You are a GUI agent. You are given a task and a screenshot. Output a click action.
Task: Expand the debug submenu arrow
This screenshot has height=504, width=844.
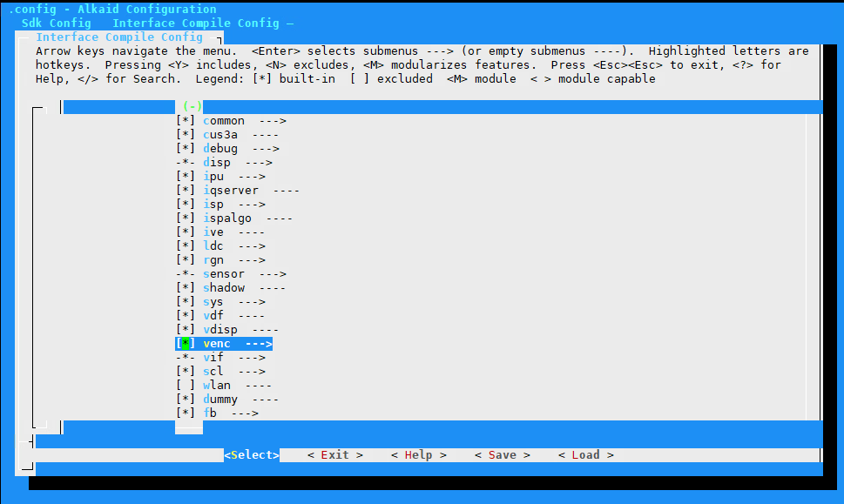pyautogui.click(x=266, y=149)
